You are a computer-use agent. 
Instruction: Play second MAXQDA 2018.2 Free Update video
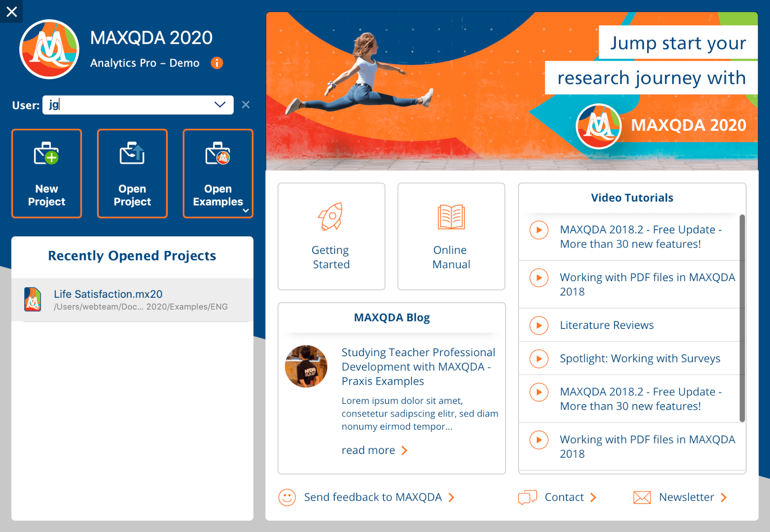point(539,392)
